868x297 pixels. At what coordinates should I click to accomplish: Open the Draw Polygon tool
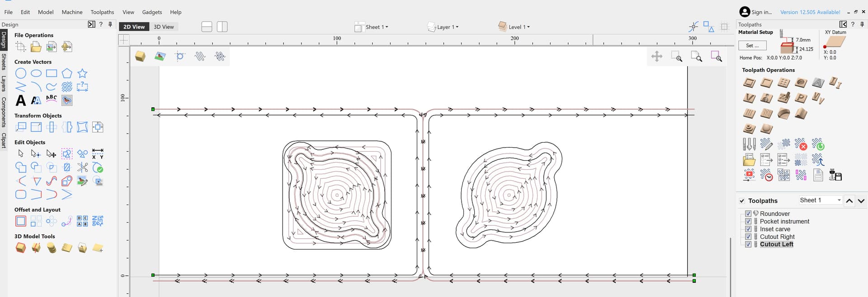click(x=67, y=74)
